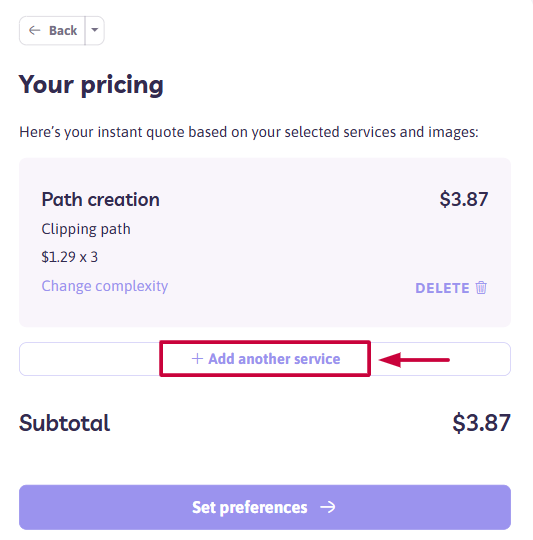533x540 pixels.
Task: Click the instant quote description text
Action: [x=249, y=132]
